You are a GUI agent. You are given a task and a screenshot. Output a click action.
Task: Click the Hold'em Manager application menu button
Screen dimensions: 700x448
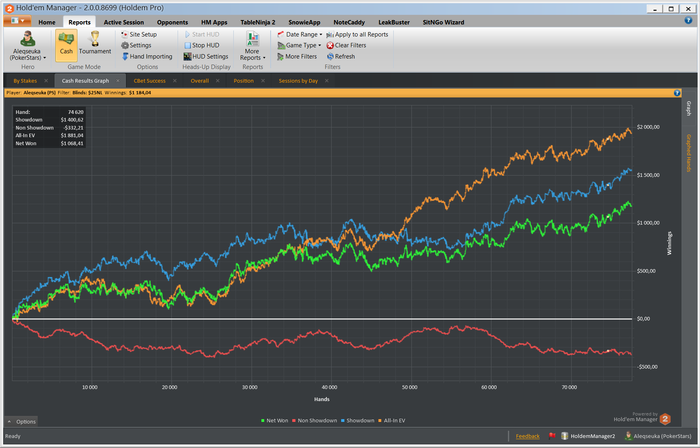tap(17, 21)
